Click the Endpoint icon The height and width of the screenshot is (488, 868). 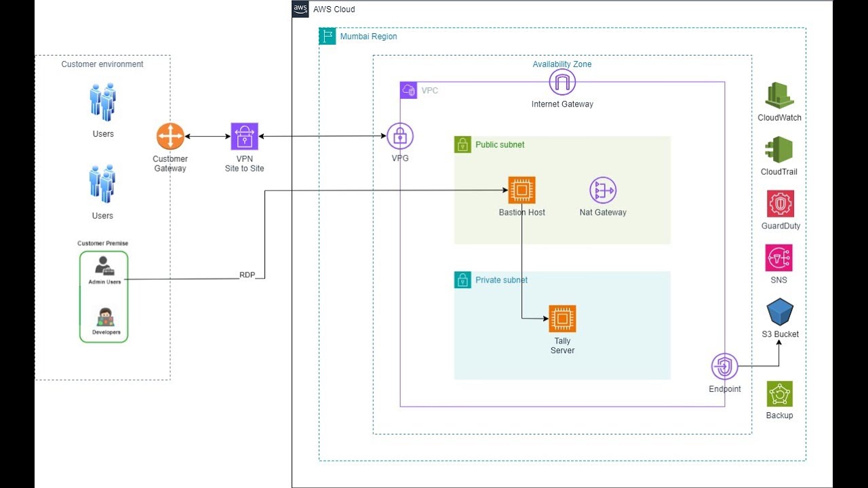tap(725, 367)
